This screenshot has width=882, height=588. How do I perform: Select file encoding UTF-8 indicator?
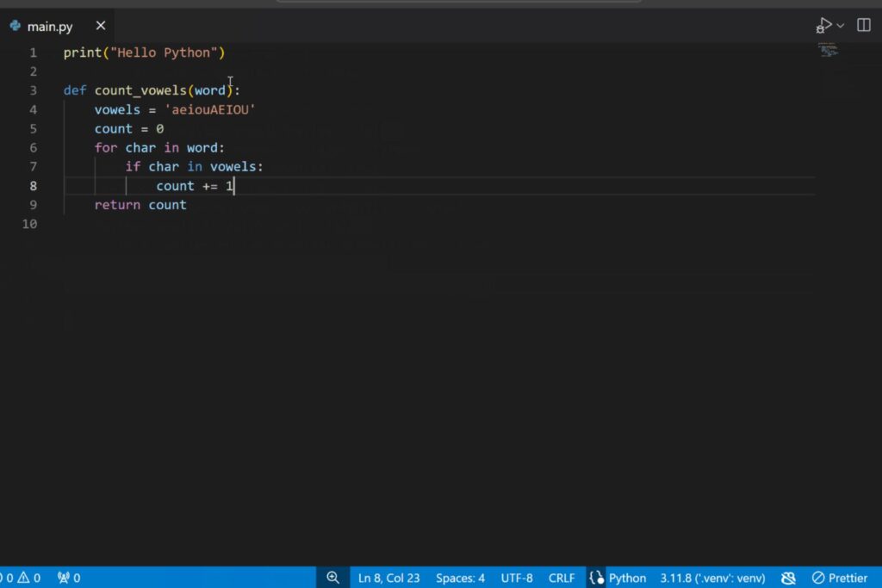517,578
